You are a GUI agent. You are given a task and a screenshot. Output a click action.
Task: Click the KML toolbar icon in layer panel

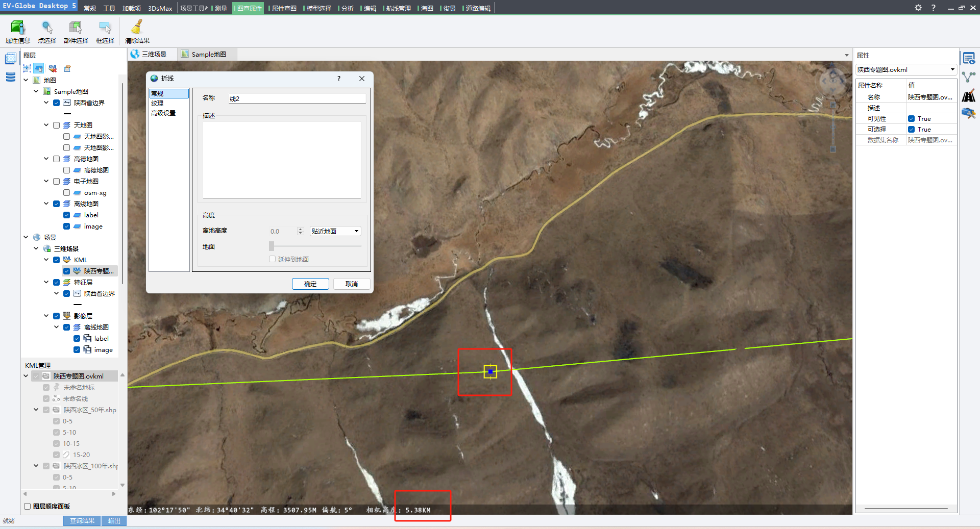(x=53, y=68)
